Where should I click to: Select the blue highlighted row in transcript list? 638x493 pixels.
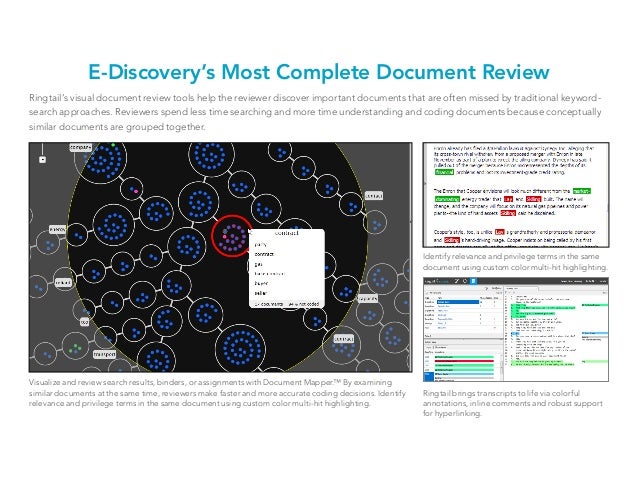point(458,302)
